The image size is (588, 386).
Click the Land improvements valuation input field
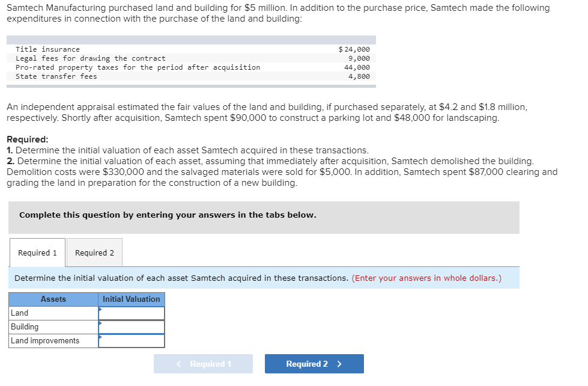point(132,340)
